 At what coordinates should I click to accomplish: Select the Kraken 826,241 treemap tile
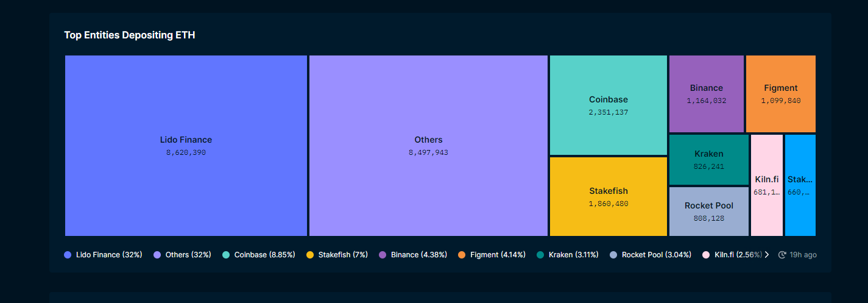pyautogui.click(x=708, y=159)
